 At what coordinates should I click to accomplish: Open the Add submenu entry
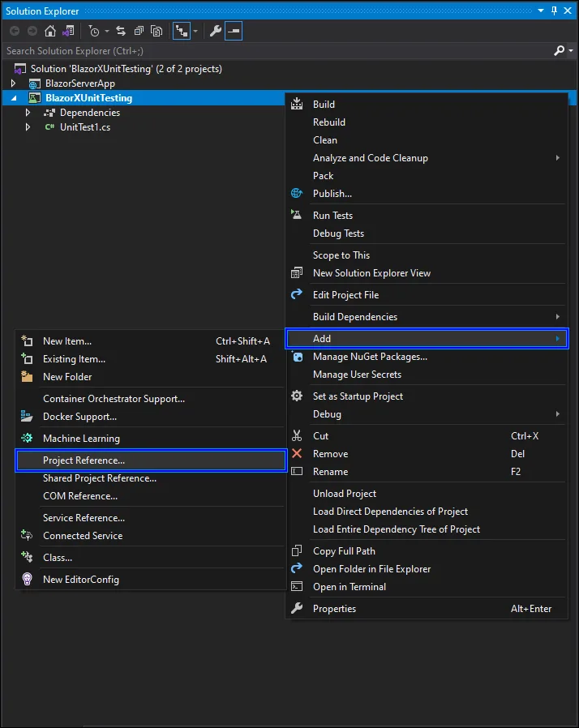[322, 338]
